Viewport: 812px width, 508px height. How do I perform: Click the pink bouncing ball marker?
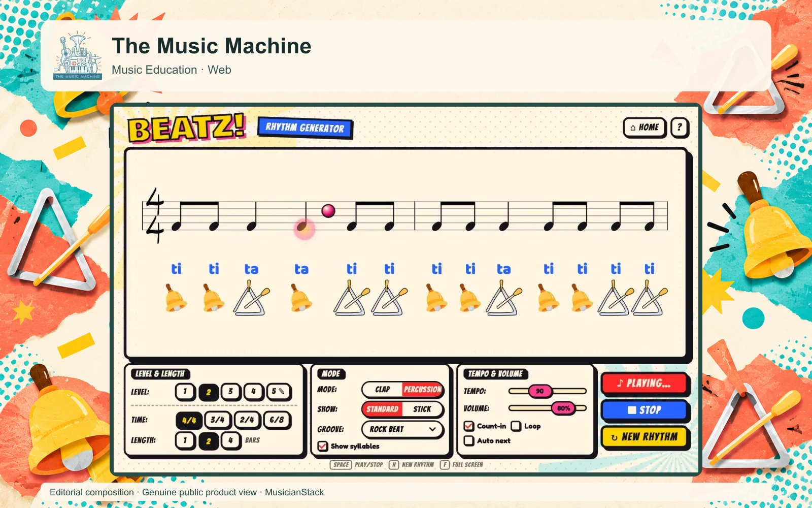click(x=328, y=210)
